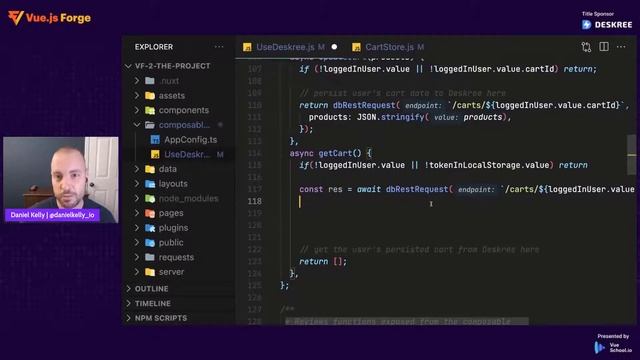Click the JS file icon on CartStore.js tab

(356, 47)
